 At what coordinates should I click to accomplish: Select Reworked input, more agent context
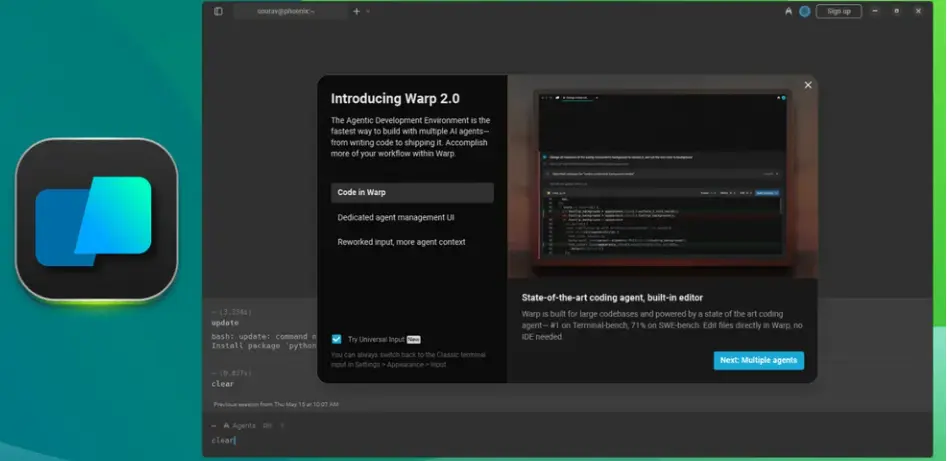pos(412,242)
